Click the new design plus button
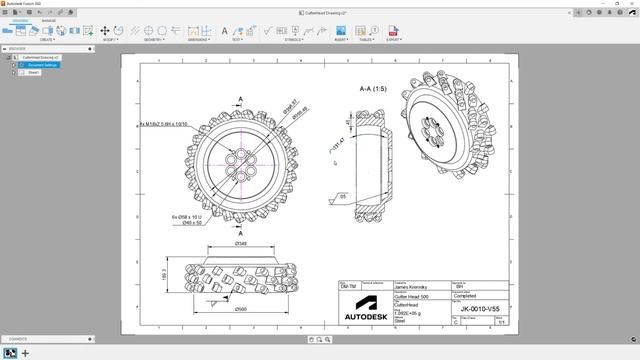Viewport: 640px width, 360px height. (578, 13)
